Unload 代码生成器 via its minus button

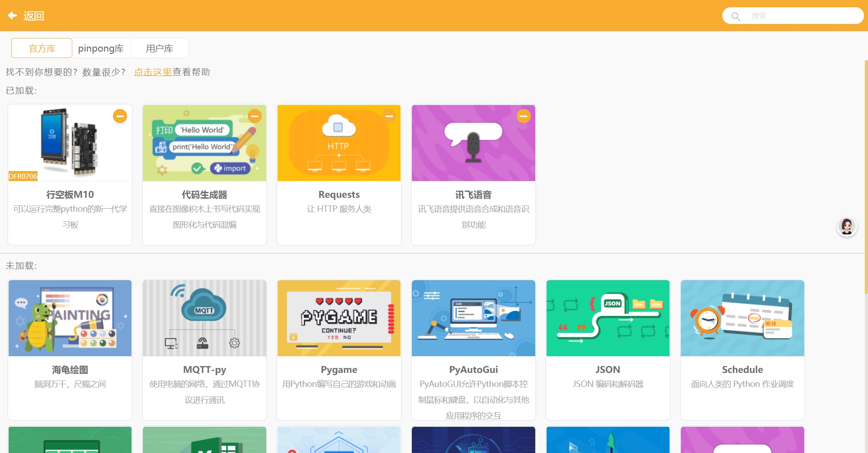tap(255, 116)
